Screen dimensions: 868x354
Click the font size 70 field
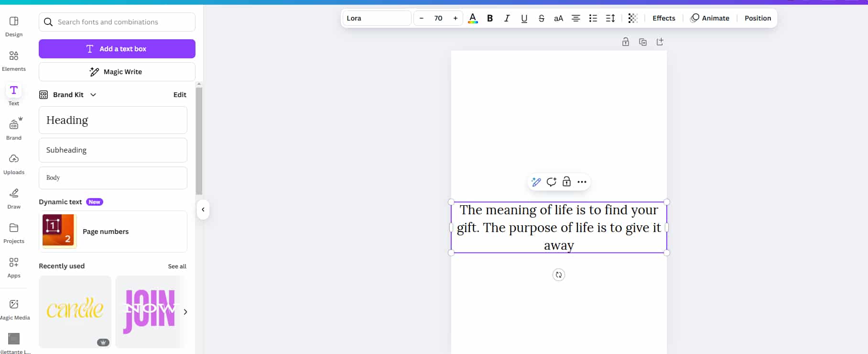(x=438, y=18)
